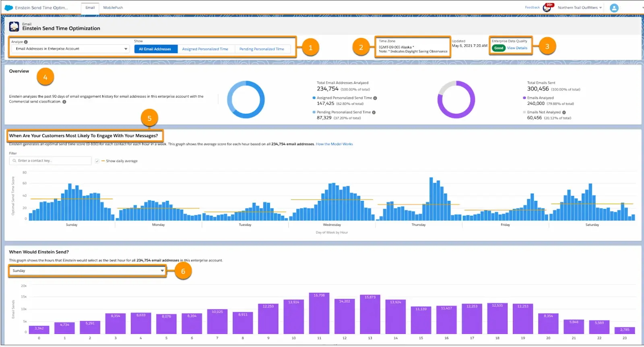
Task: Click the Alaska time zone text
Action: 396,47
